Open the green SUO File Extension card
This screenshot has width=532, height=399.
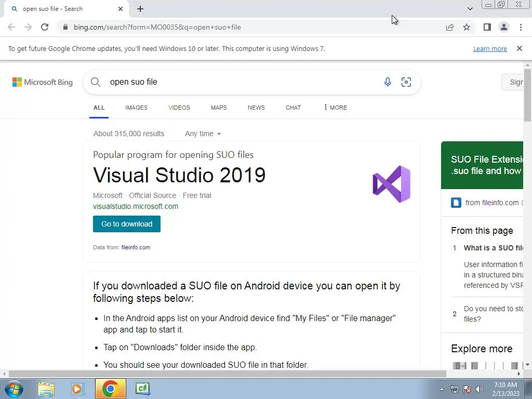coord(482,165)
